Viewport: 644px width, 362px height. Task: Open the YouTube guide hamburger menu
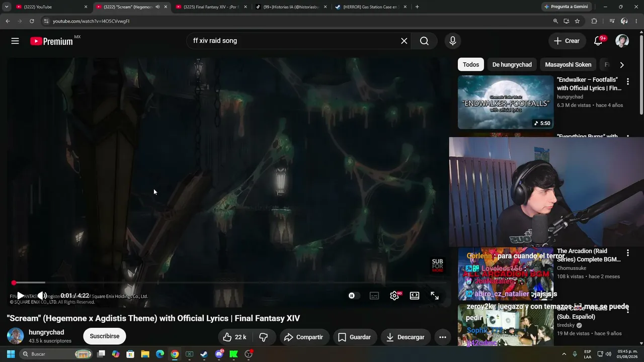[x=15, y=41]
